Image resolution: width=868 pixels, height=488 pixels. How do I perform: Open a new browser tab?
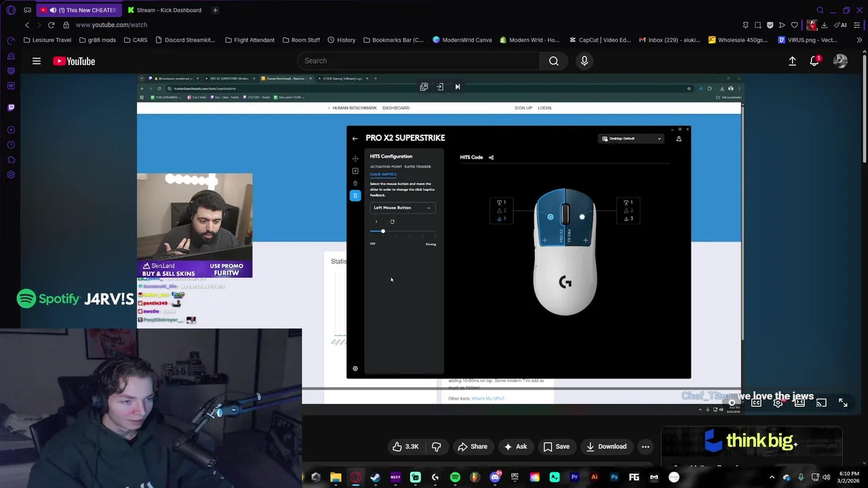tap(215, 10)
